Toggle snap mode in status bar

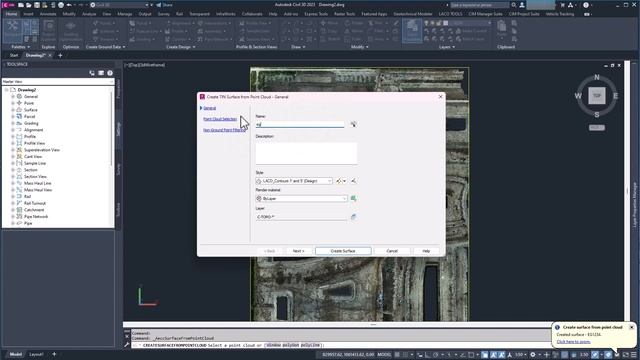[x=405, y=355]
